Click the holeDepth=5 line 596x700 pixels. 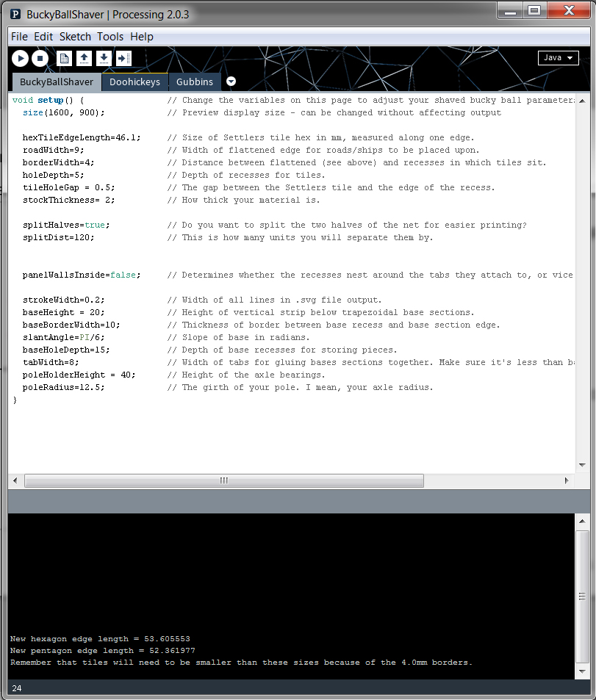[53, 175]
